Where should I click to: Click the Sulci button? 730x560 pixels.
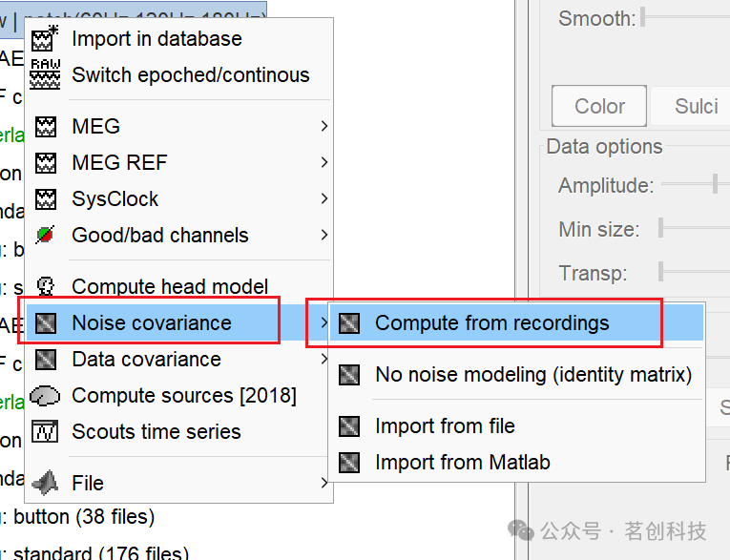click(697, 106)
